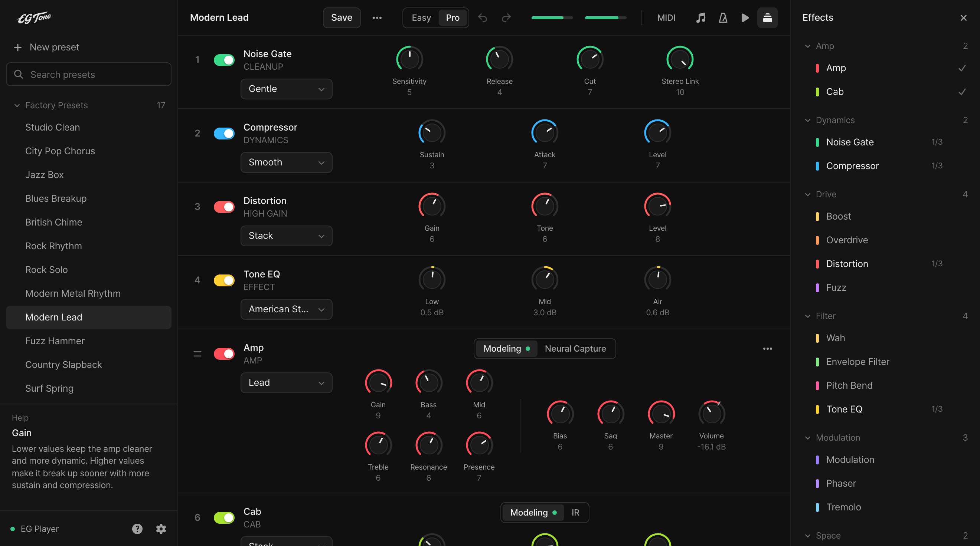The width and height of the screenshot is (980, 546).
Task: Open the Lead amp model dropdown
Action: (286, 382)
